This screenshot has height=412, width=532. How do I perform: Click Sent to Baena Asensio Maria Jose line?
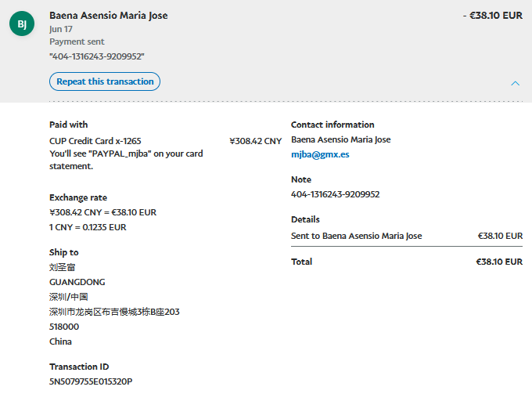click(x=356, y=236)
